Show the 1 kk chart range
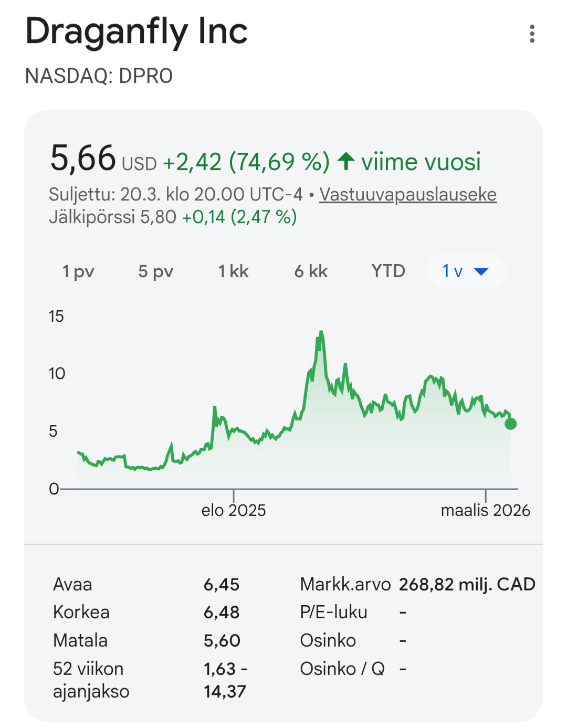 [x=233, y=271]
